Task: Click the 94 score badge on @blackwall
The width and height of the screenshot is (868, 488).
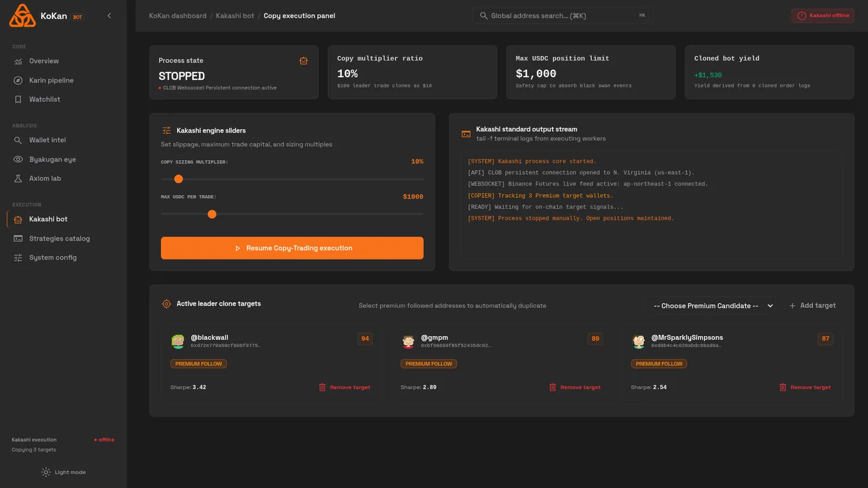Action: click(x=365, y=339)
